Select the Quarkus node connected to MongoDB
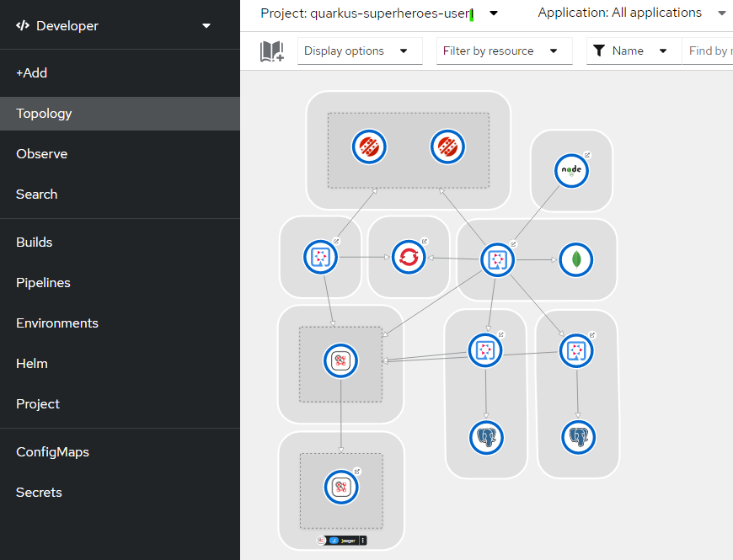The width and height of the screenshot is (733, 560). pos(497,259)
